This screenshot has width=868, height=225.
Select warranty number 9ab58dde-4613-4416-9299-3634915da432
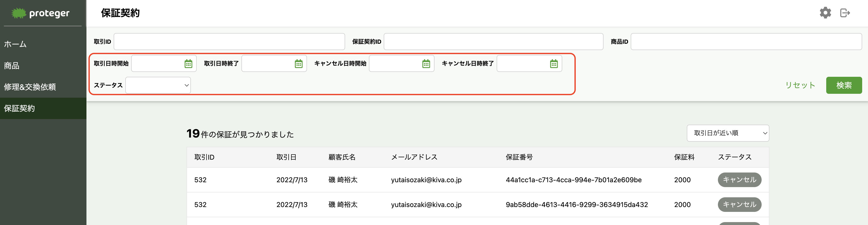click(x=577, y=205)
